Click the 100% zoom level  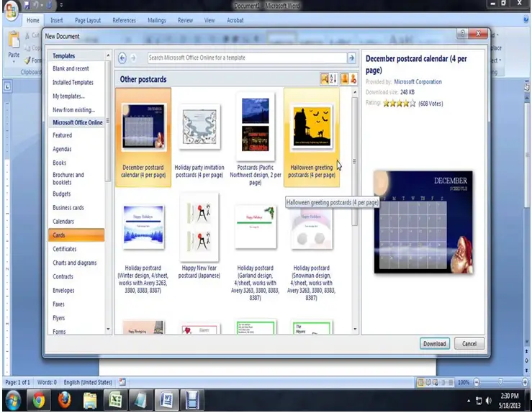(x=464, y=383)
